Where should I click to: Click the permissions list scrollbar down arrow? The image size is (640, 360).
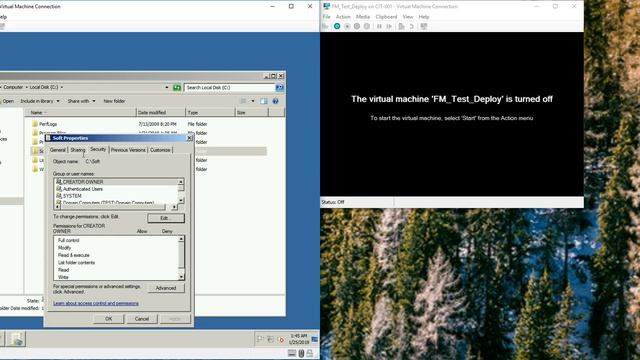pyautogui.click(x=181, y=277)
